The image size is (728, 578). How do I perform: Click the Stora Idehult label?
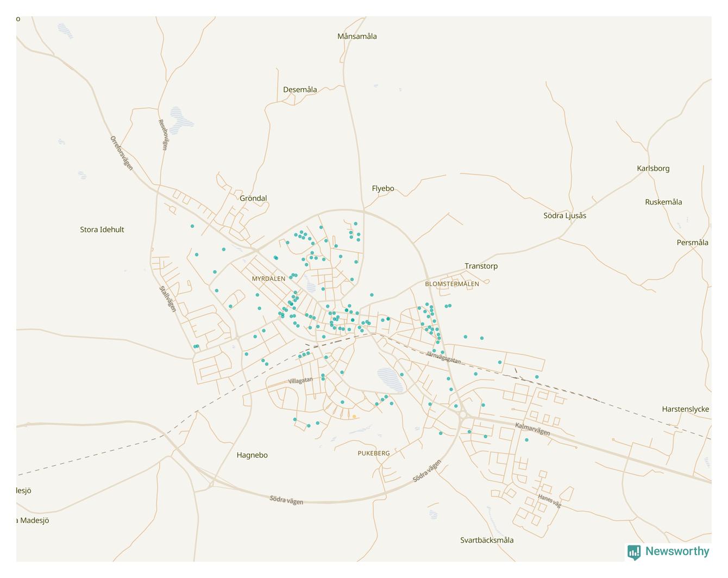pos(102,229)
